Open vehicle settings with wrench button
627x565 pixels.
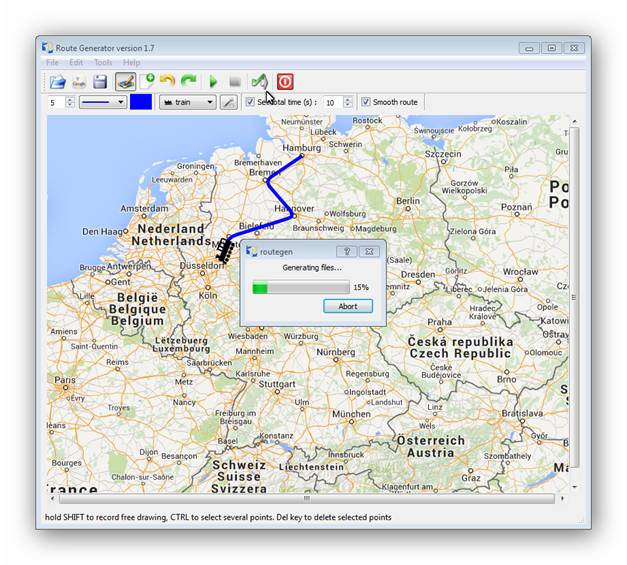coord(229,102)
